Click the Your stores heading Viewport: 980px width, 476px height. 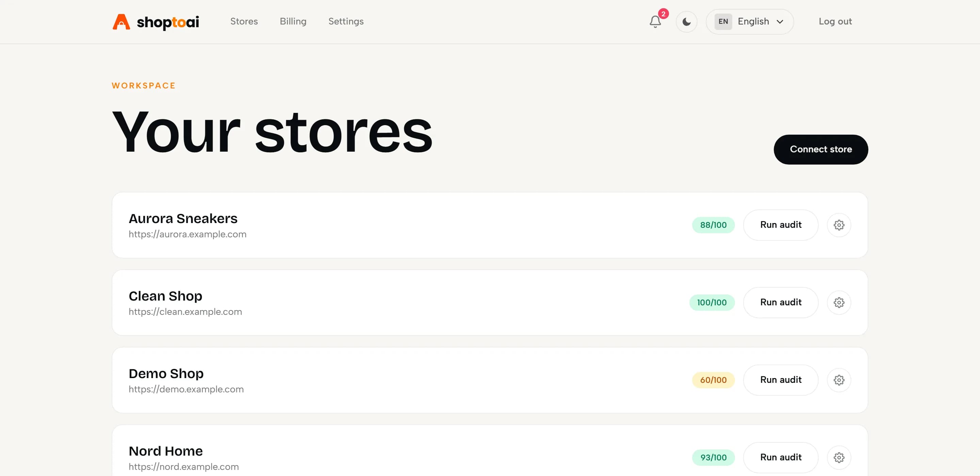[272, 132]
